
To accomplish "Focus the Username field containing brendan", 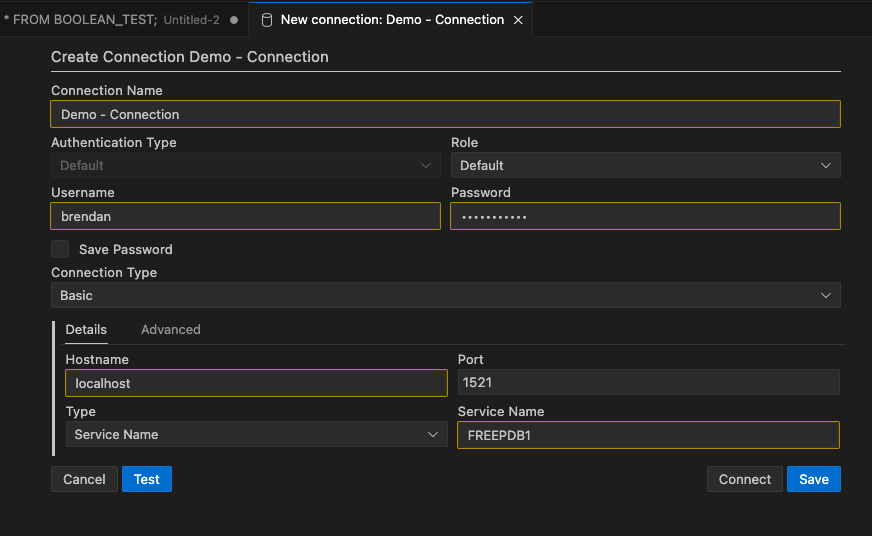I will 245,216.
